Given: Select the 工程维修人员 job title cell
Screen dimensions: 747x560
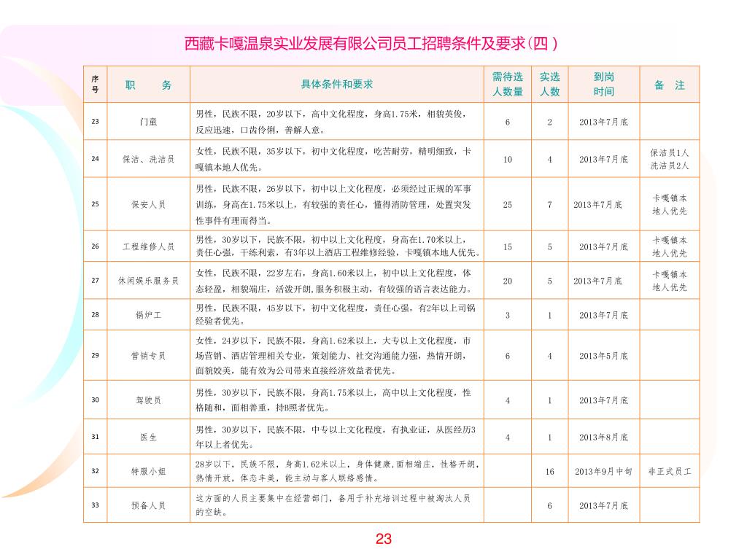Looking at the screenshot, I should pos(148,246).
